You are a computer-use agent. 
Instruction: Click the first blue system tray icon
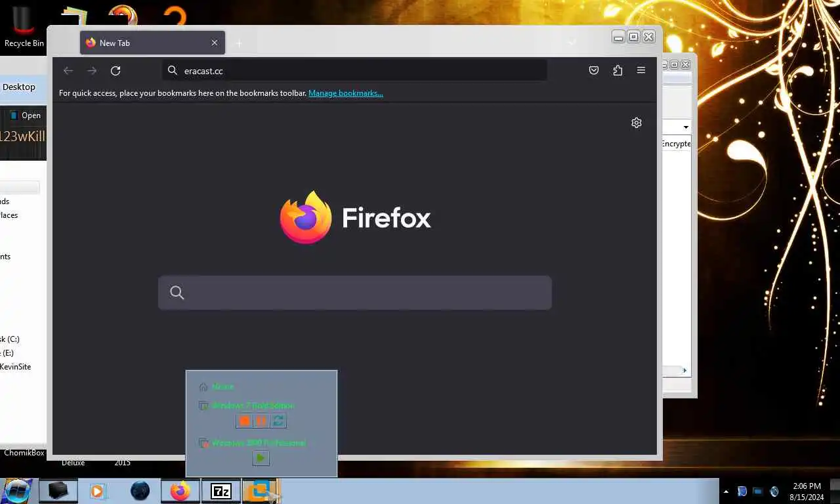click(742, 492)
